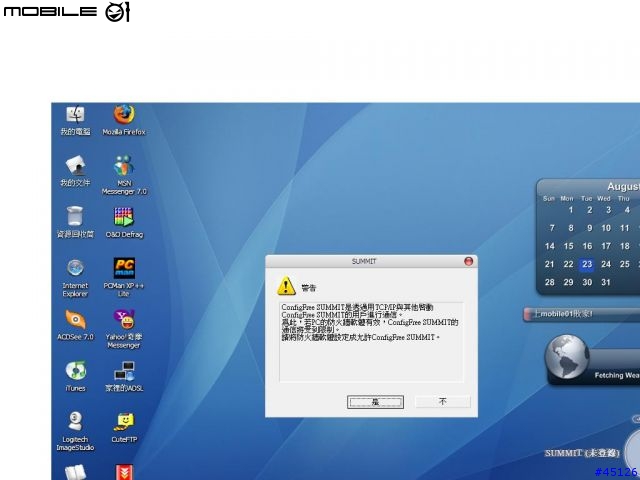Click the SUMMIT dialog title bar

pyautogui.click(x=364, y=261)
